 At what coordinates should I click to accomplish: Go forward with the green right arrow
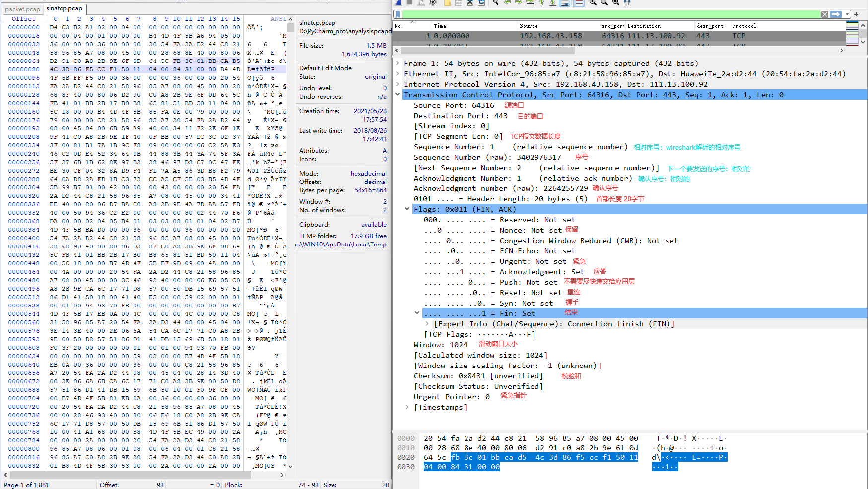pos(519,2)
